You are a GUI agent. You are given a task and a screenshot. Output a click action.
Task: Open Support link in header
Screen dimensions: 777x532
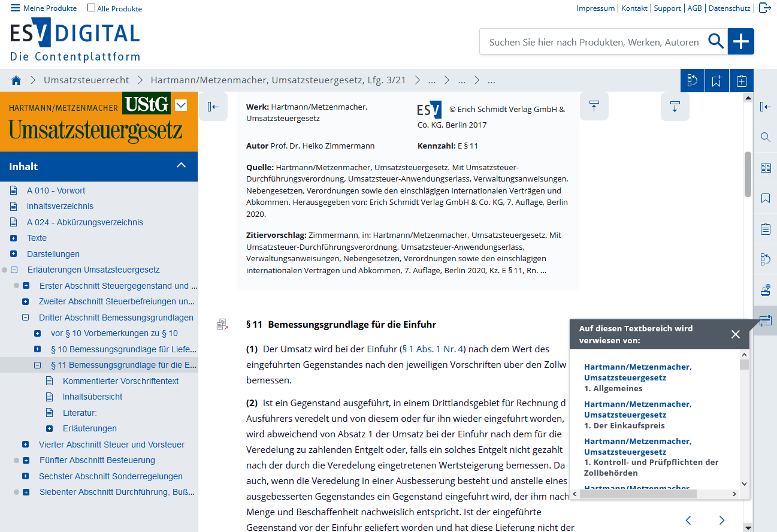667,8
